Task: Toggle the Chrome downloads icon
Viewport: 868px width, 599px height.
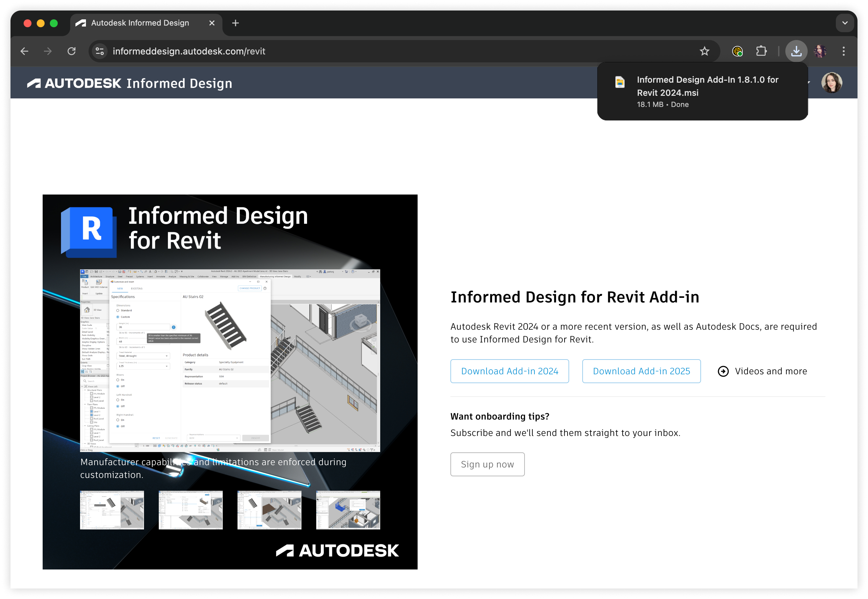Action: (x=796, y=51)
